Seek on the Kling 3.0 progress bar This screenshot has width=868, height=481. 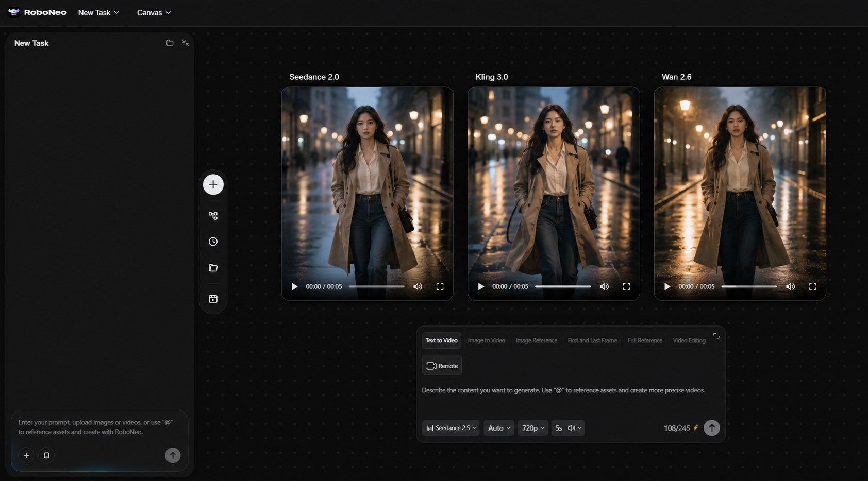[563, 286]
